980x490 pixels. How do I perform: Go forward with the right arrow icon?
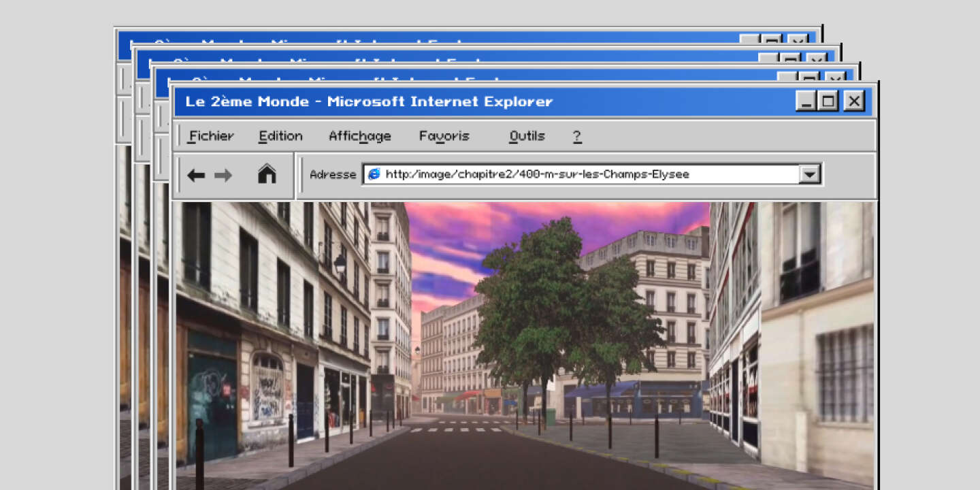pyautogui.click(x=223, y=176)
